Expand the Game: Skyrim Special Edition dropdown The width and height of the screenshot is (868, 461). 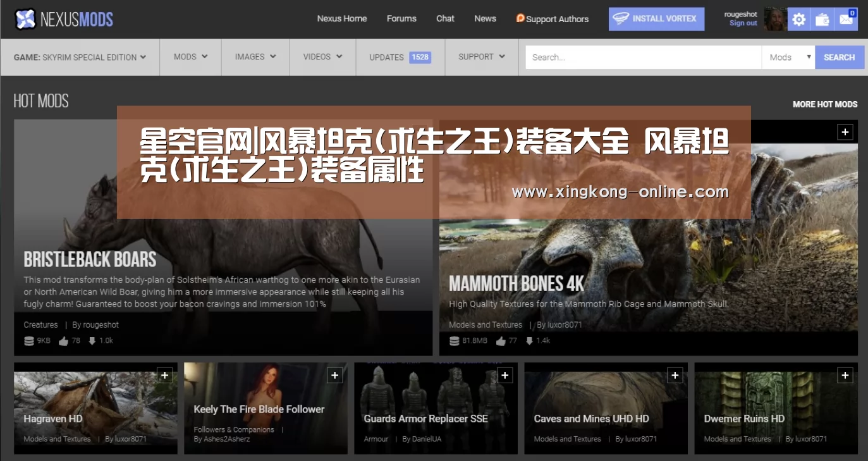click(x=80, y=57)
